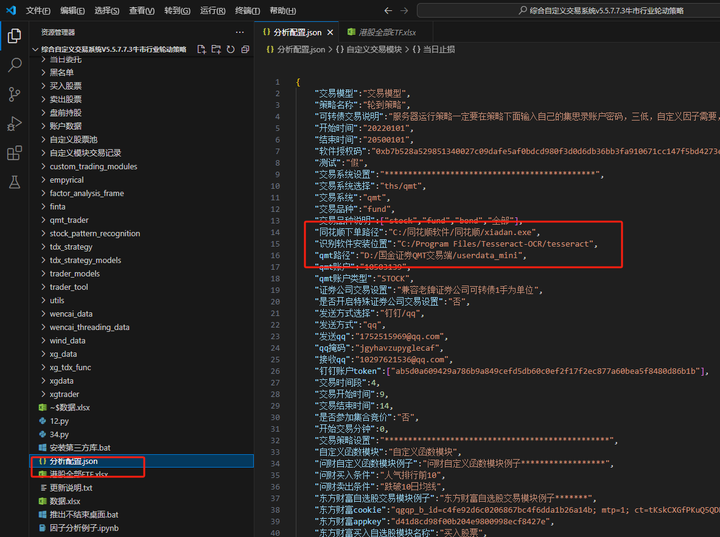
Task: Expand the xgtrader folder
Action: click(64, 394)
